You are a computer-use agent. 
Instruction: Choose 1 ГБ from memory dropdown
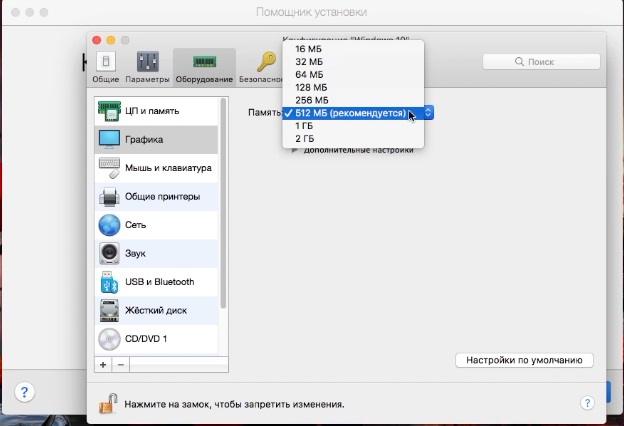coord(304,126)
